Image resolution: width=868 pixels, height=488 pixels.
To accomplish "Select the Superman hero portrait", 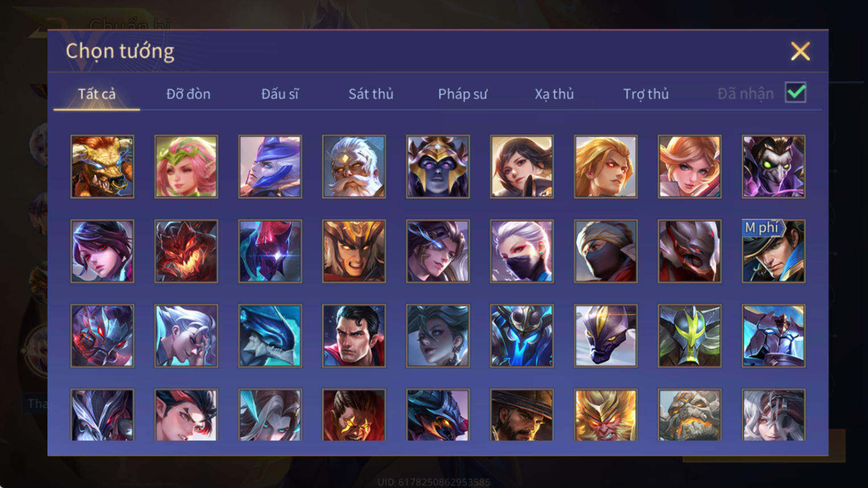I will [354, 336].
